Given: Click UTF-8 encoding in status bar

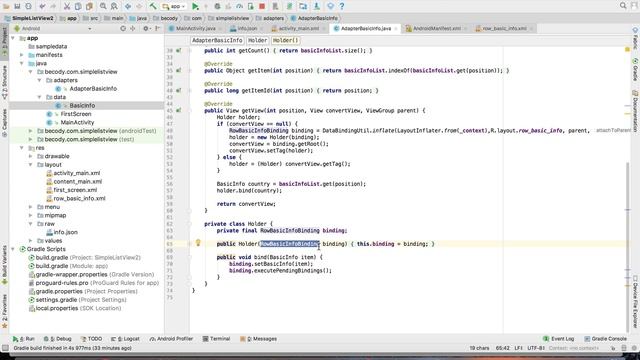Looking at the screenshot, I should (x=536, y=348).
